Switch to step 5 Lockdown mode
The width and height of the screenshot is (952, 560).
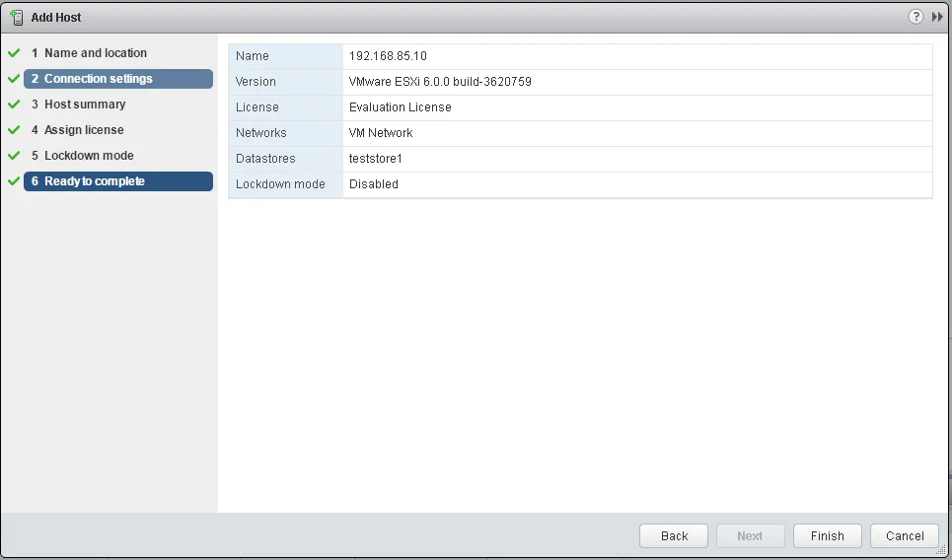click(89, 156)
